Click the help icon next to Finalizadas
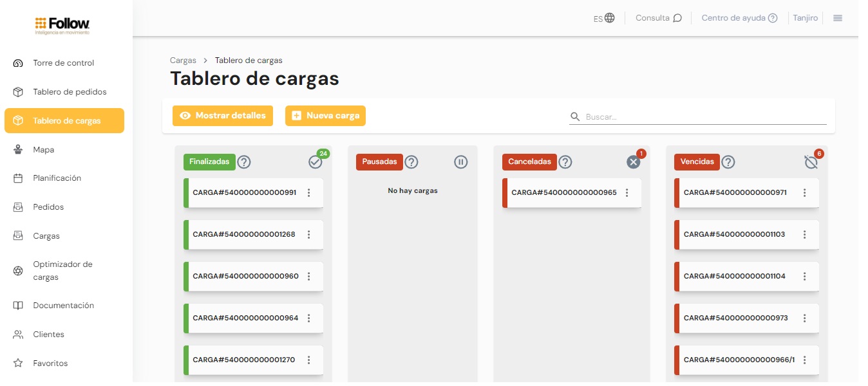The image size is (868, 386). pyautogui.click(x=244, y=162)
